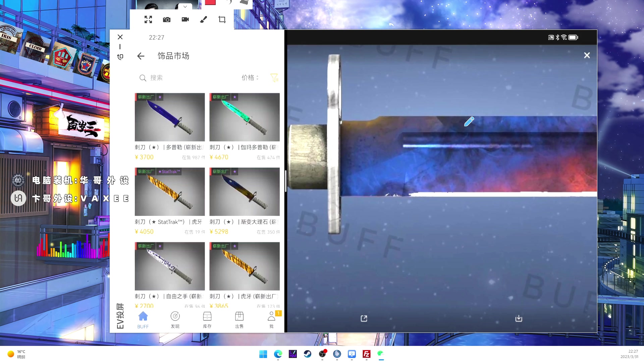
Task: Click the 饰品市场 page title
Action: pos(173,56)
